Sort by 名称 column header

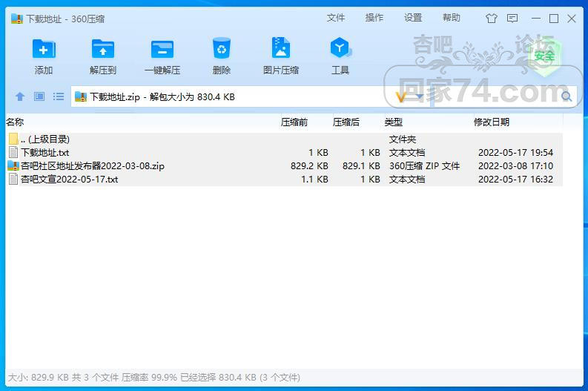point(15,122)
